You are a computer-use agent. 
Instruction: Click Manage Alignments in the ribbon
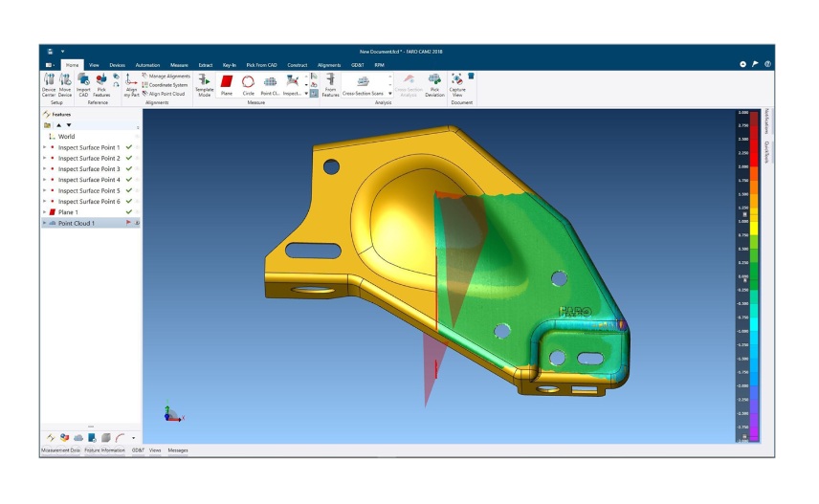(x=166, y=77)
